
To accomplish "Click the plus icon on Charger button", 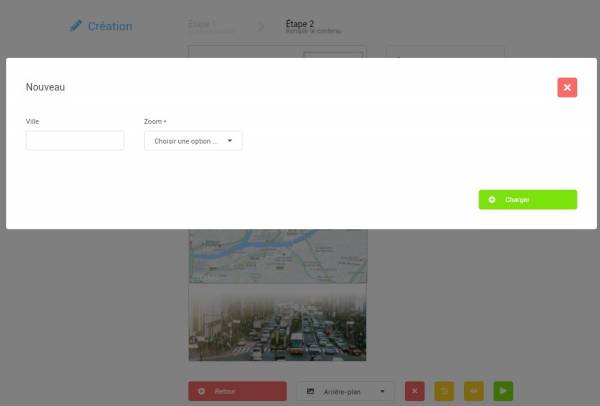I will (492, 199).
